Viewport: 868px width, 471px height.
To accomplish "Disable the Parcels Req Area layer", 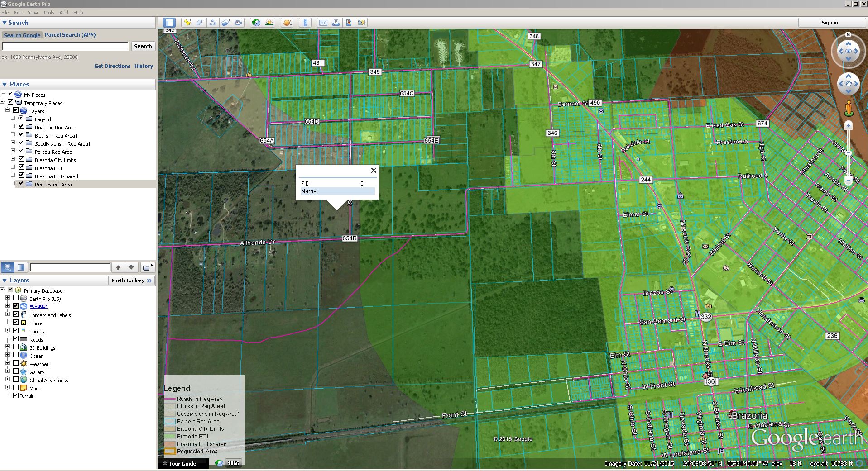I will (x=21, y=151).
